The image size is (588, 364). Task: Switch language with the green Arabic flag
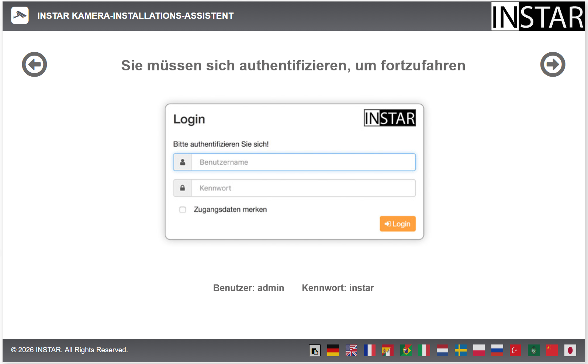click(533, 350)
